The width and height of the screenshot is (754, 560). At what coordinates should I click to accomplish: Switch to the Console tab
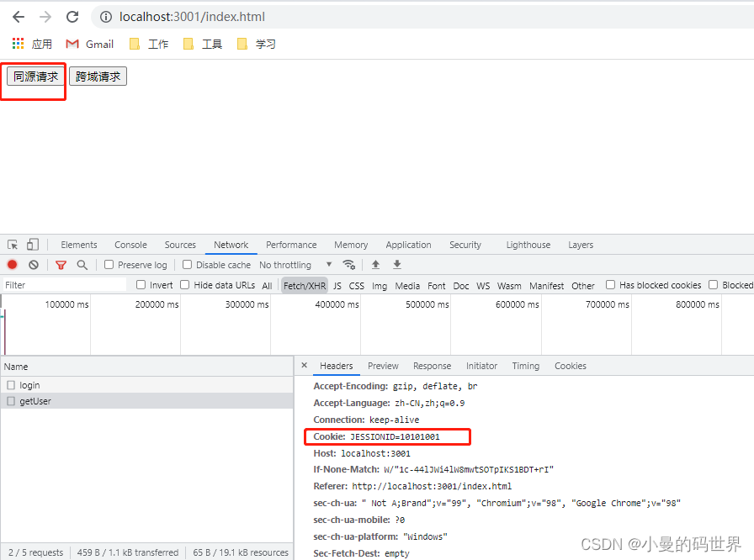[130, 245]
